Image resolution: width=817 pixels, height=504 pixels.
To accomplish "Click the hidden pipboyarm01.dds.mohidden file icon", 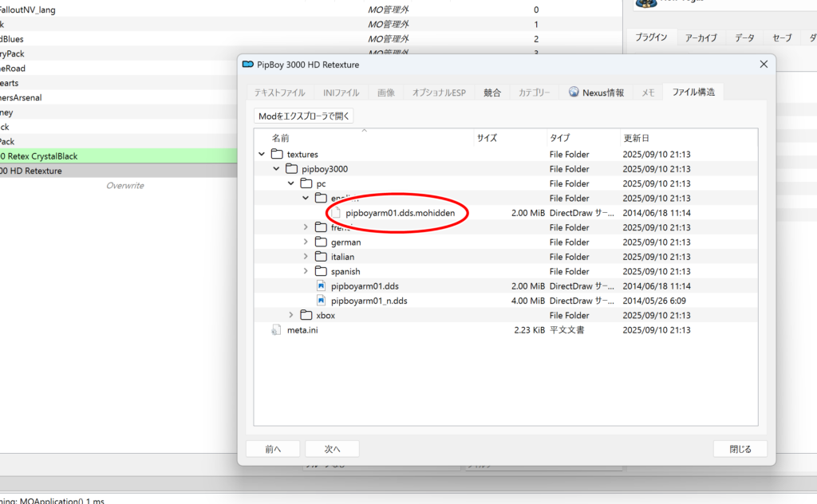I will click(336, 213).
